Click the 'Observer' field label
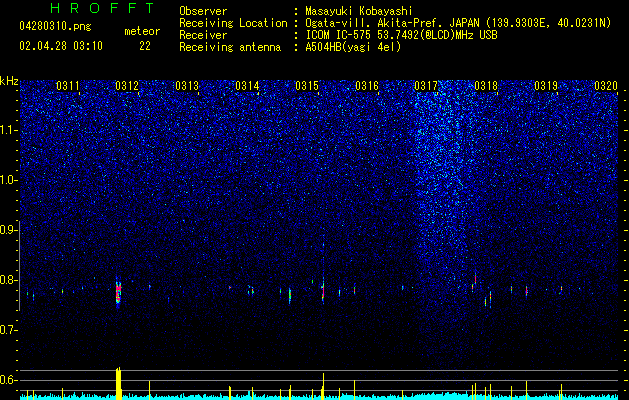629x400 pixels. tap(203, 11)
